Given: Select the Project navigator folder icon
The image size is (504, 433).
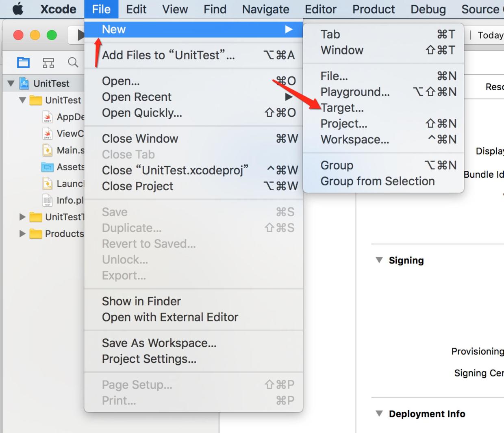Looking at the screenshot, I should (23, 62).
